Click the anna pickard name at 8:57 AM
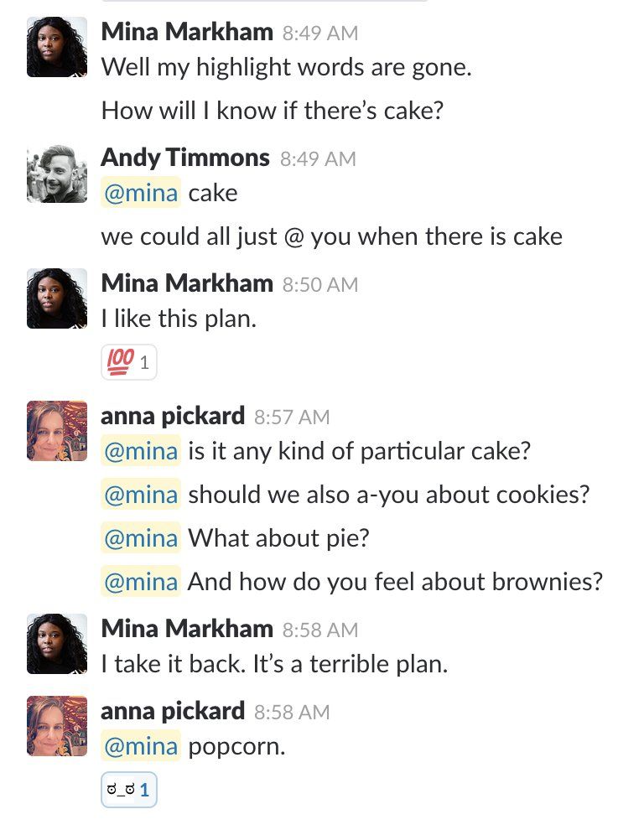 pyautogui.click(x=173, y=416)
